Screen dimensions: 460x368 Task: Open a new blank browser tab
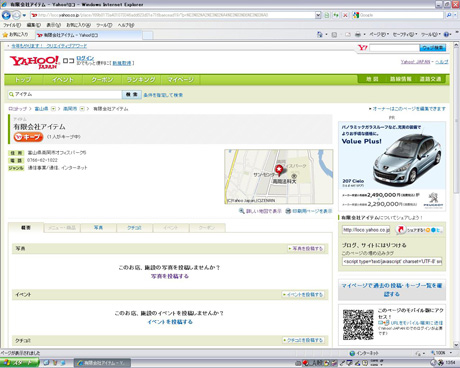click(x=148, y=35)
